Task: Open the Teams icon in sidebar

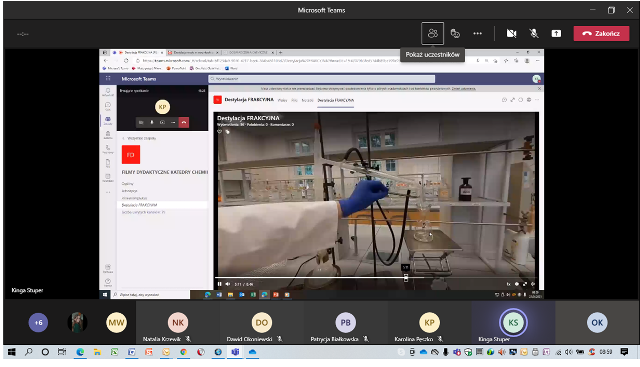Action: pos(108,120)
